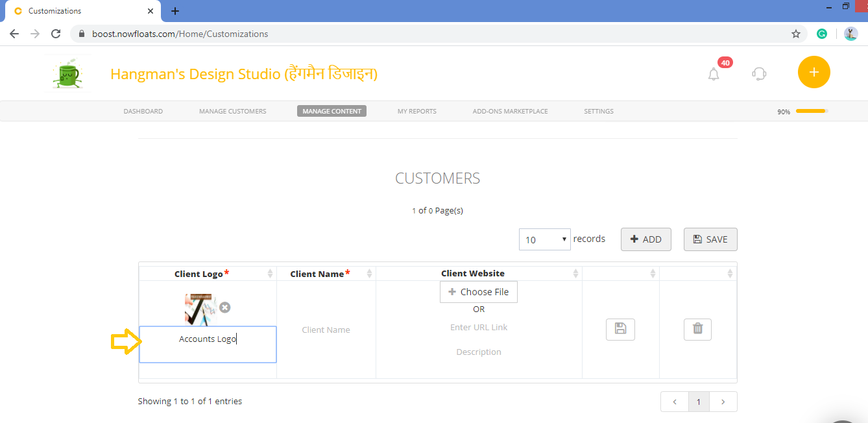Click the yellow plus create button
This screenshot has height=423, width=868.
pos(814,72)
